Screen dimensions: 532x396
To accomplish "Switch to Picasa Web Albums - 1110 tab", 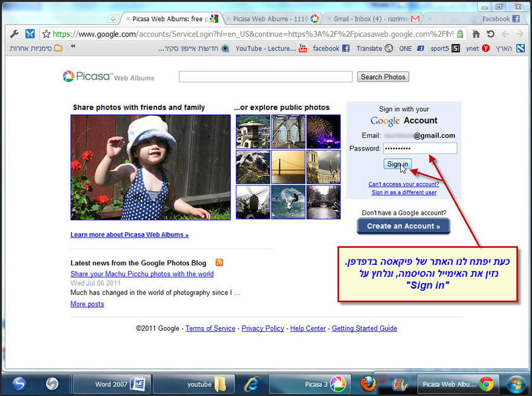I will pos(273,19).
